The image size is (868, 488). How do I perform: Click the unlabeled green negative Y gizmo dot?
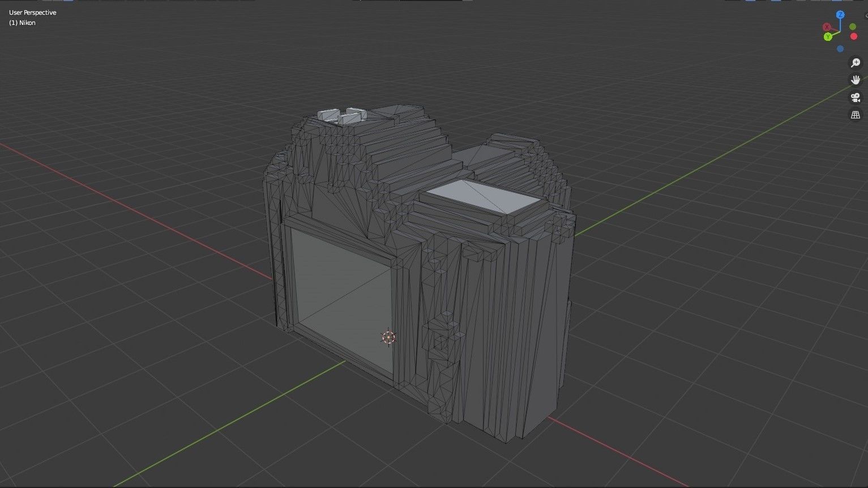point(853,27)
